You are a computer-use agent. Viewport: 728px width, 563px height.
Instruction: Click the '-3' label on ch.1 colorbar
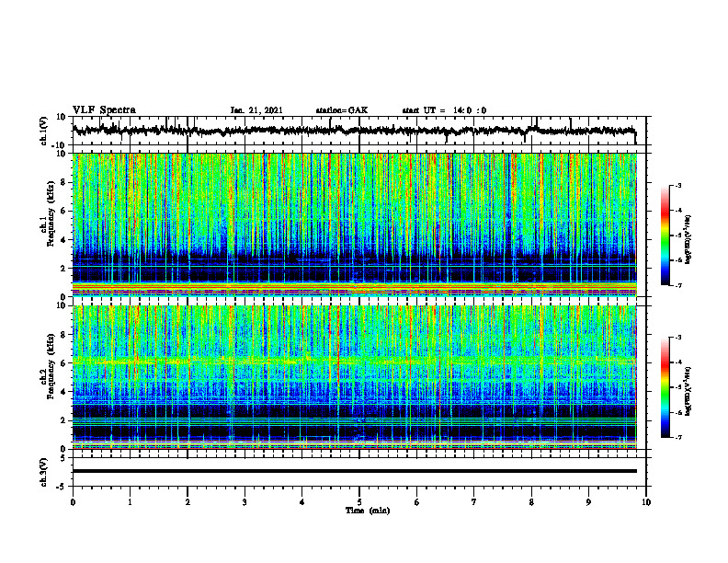[x=678, y=186]
